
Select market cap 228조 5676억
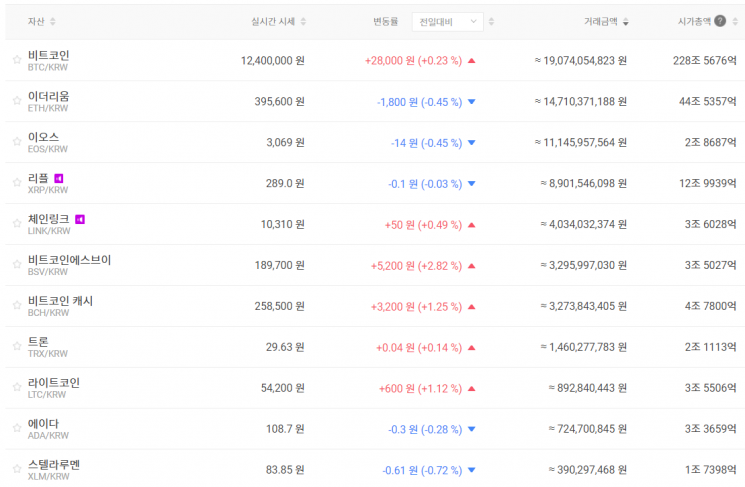(x=705, y=60)
